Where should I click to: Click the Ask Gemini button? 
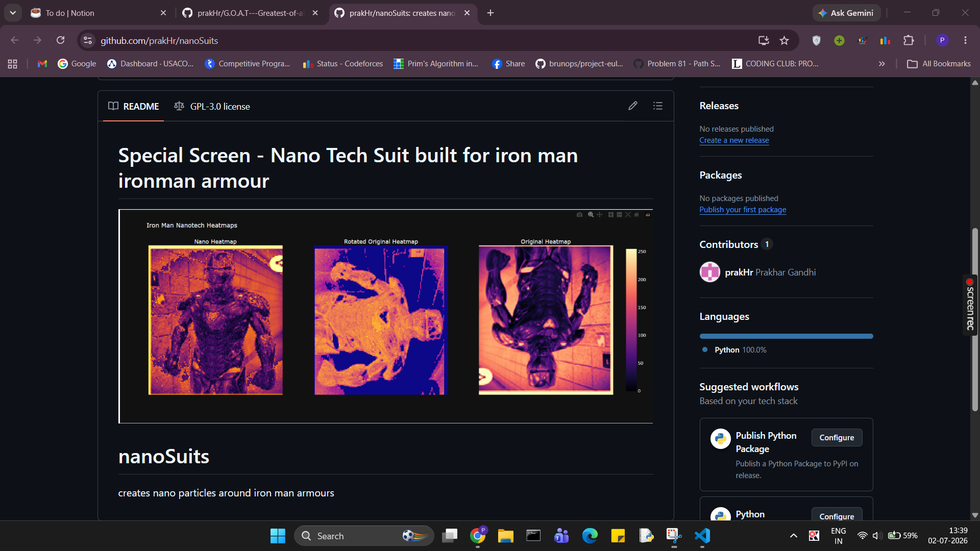(846, 13)
